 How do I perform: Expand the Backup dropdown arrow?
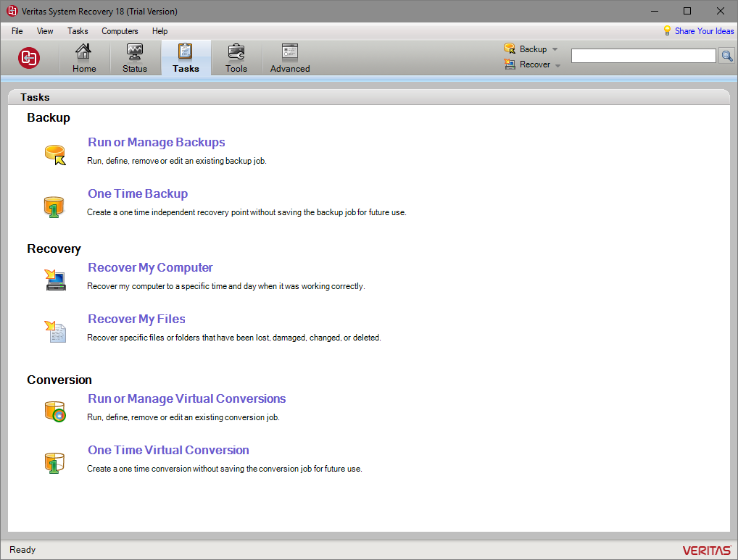[x=555, y=49]
